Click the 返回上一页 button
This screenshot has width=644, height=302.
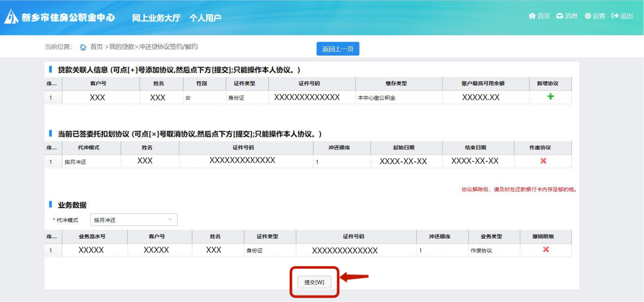pos(338,49)
